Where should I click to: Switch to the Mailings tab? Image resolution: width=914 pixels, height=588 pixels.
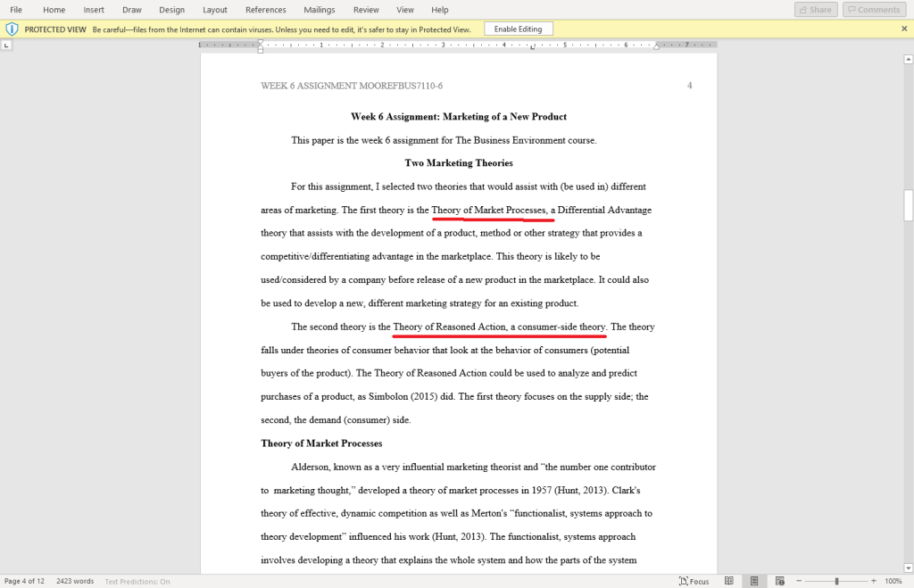(x=319, y=10)
